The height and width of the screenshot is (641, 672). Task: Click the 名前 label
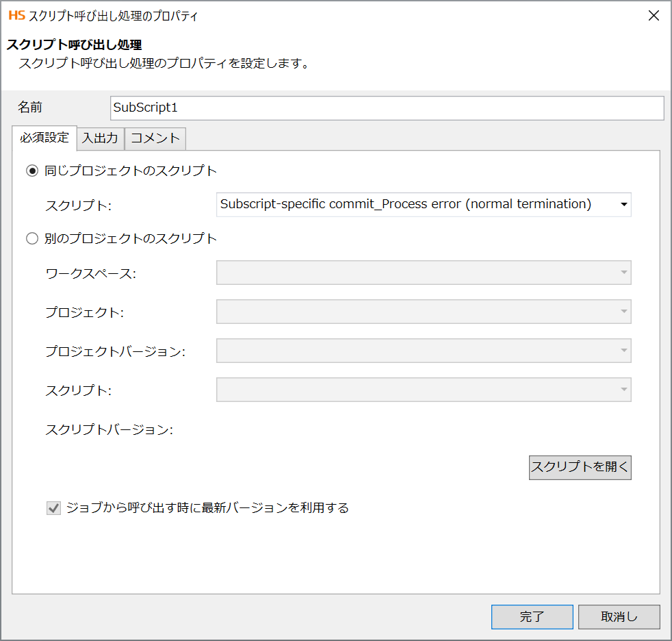(30, 107)
